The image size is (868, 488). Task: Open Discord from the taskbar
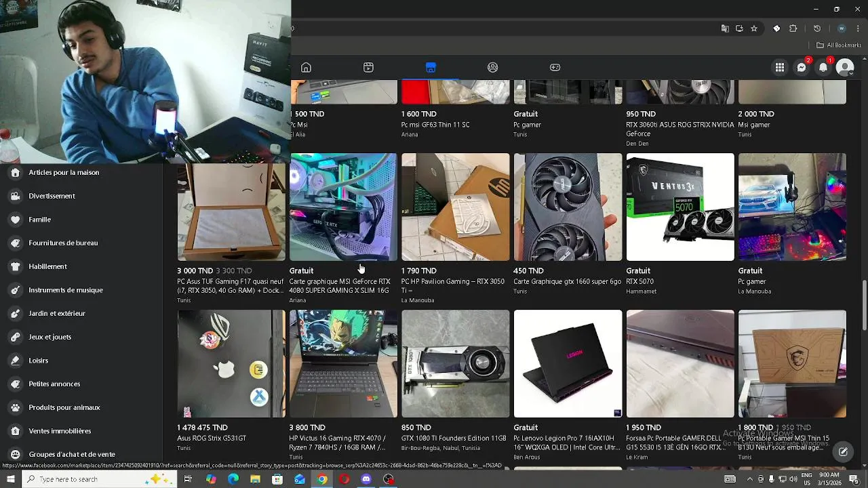pos(366,479)
